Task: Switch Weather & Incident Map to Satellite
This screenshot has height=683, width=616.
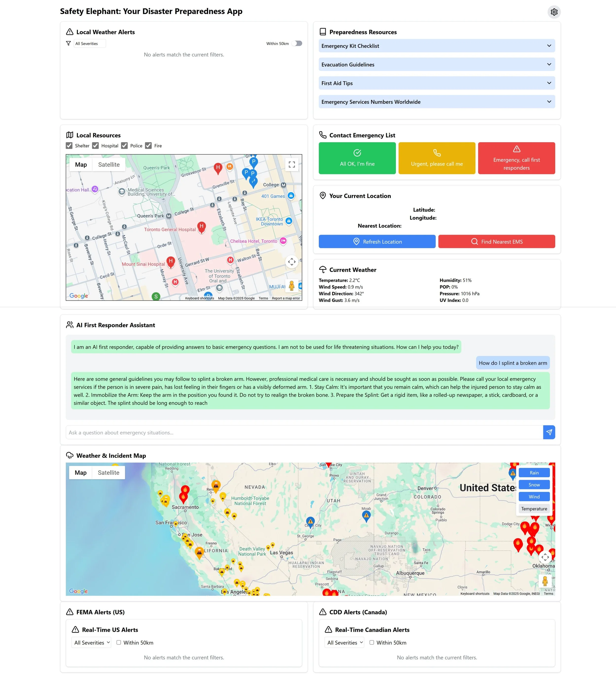Action: pyautogui.click(x=108, y=473)
